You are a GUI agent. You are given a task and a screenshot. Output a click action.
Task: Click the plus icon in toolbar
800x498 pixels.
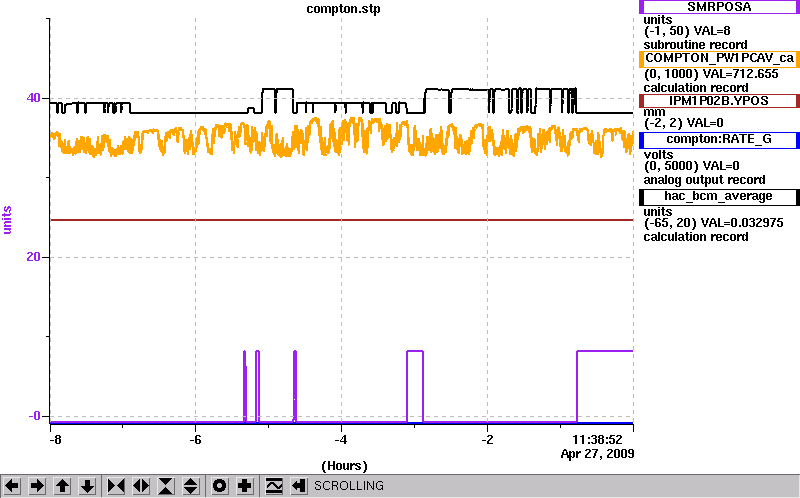pyautogui.click(x=244, y=486)
